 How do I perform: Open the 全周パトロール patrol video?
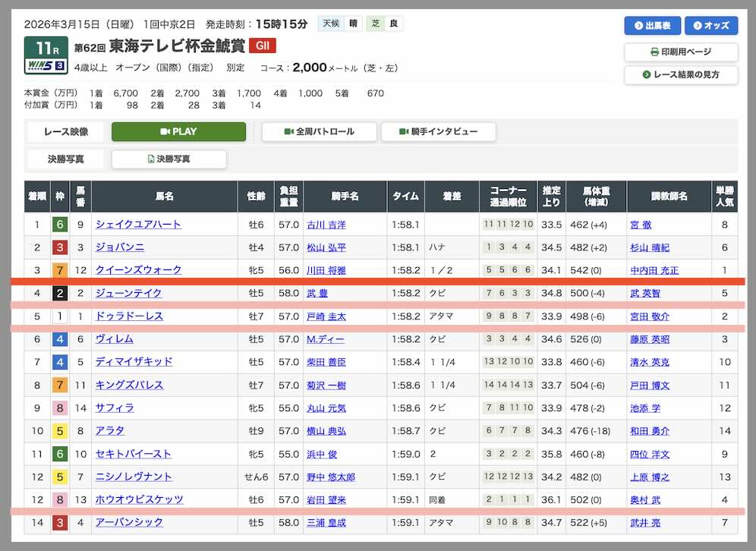tap(318, 131)
